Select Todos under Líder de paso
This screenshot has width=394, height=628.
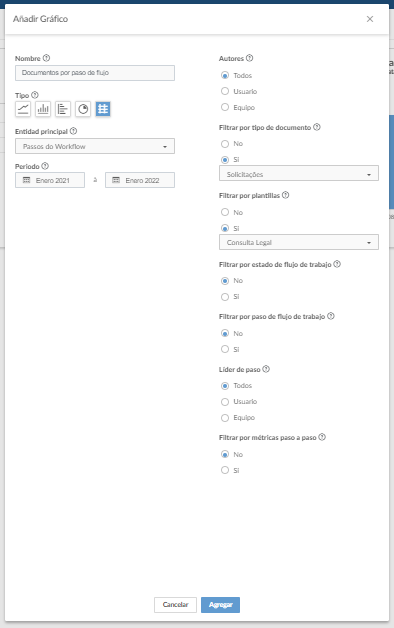pyautogui.click(x=225, y=385)
